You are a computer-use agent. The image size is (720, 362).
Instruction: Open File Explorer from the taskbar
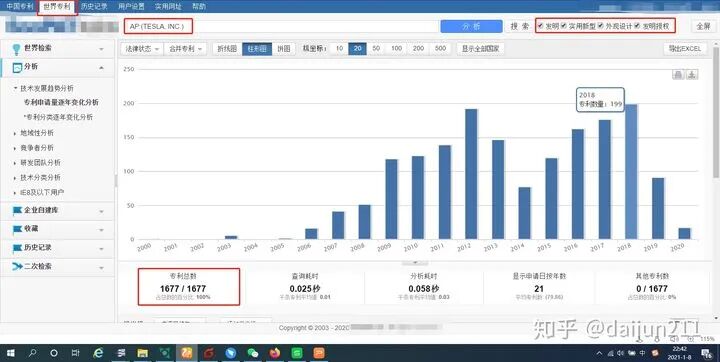[x=143, y=353]
